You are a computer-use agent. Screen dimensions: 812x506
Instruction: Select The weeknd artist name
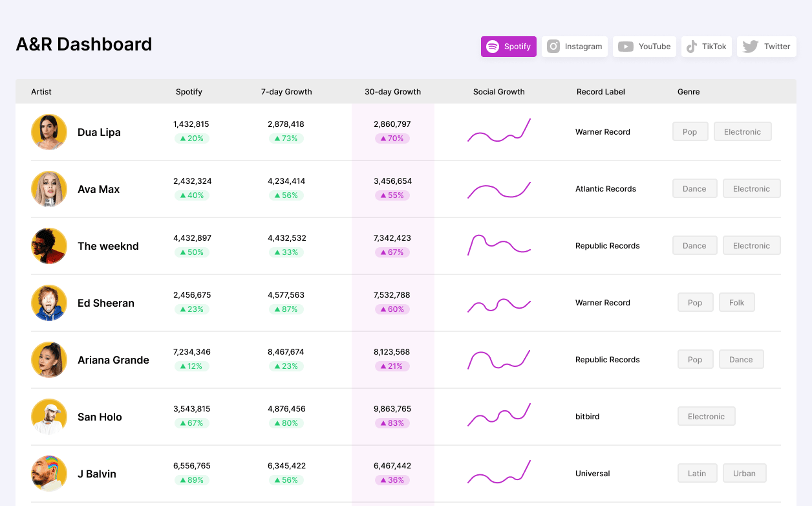tap(108, 246)
